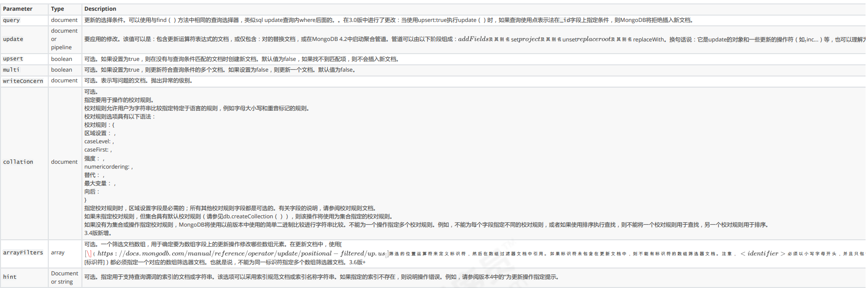Click the 'caseLevel: ,' line

click(x=99, y=141)
